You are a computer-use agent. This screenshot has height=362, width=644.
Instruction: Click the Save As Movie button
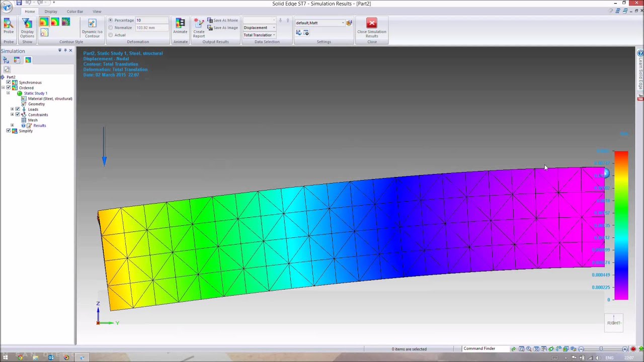click(222, 21)
